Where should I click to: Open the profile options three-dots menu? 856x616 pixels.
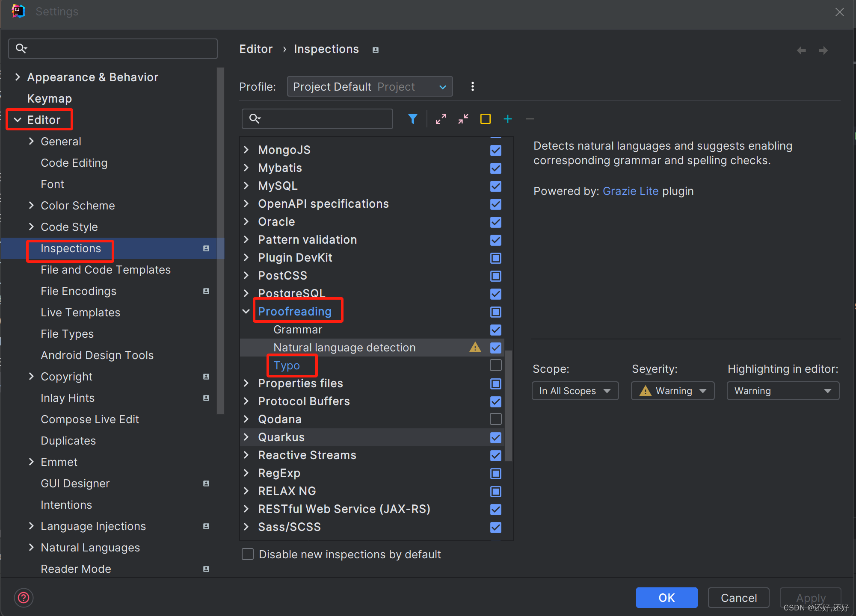(472, 86)
